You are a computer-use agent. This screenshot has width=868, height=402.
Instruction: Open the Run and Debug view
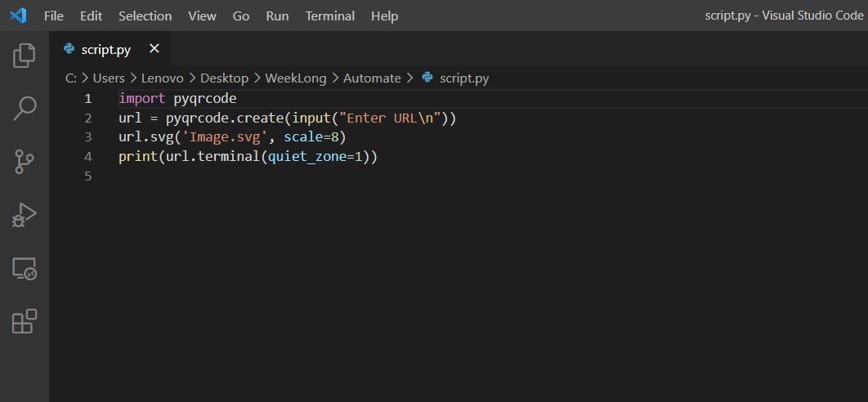[25, 215]
